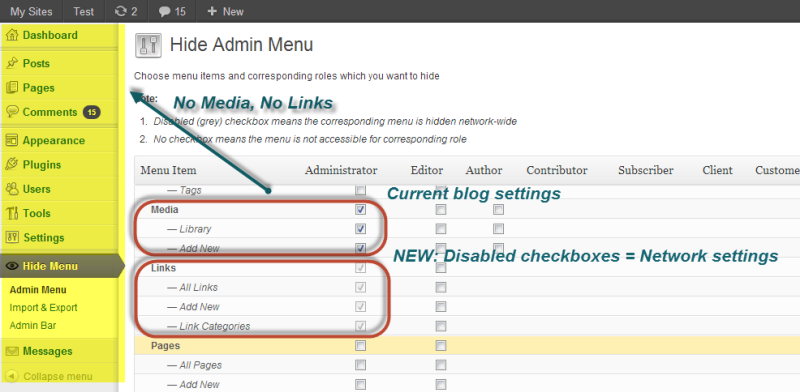
Task: Click the Dashboard house icon
Action: [12, 36]
